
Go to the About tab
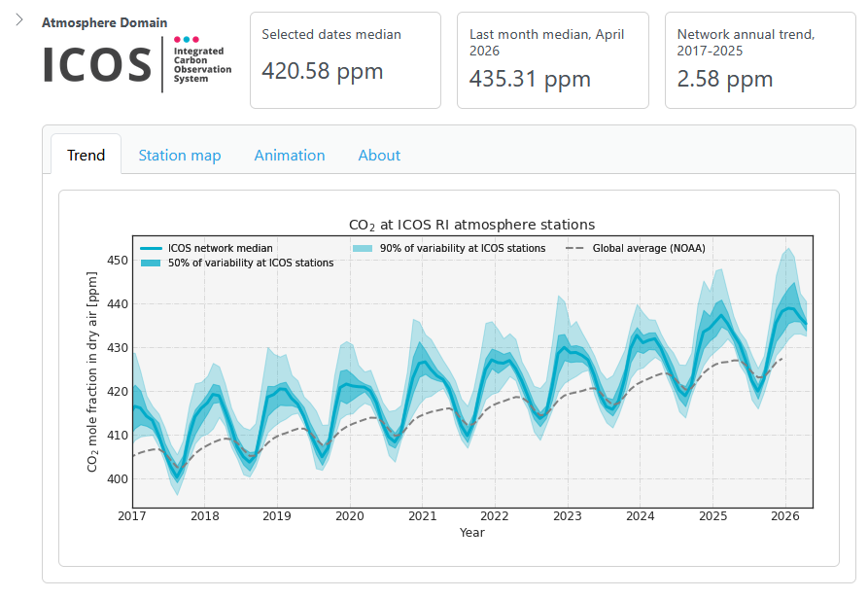(379, 155)
